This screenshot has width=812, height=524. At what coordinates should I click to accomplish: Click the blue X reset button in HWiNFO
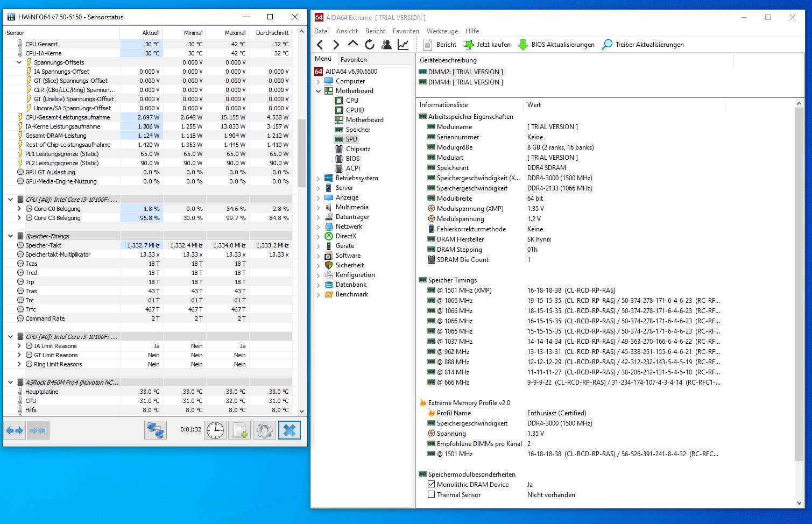tap(290, 430)
